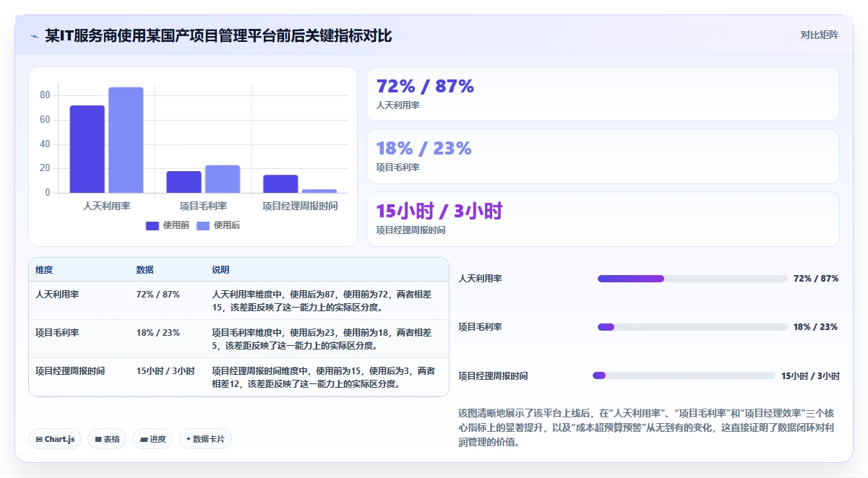Viewport: 868px width, 478px height.
Task: Click the 使用前 legend color box
Action: coord(152,225)
